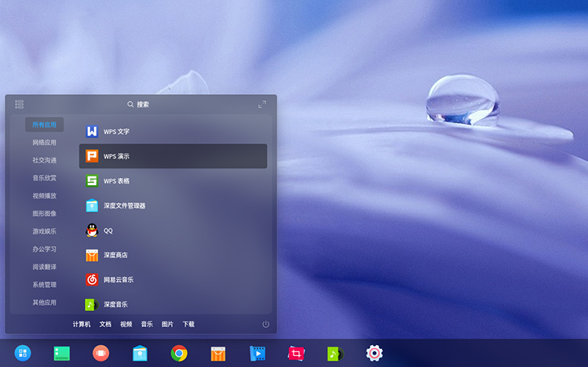
Task: Open the 图片 folder shortcut
Action: 167,324
